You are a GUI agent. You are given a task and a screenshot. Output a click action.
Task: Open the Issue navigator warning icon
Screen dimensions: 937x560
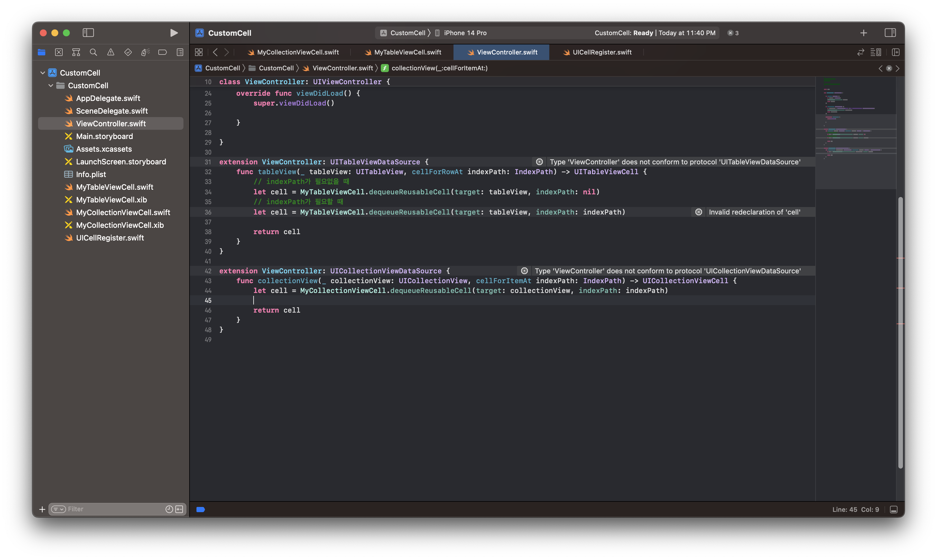pos(110,52)
